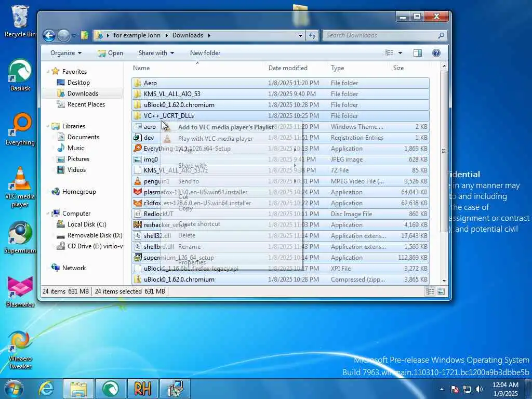The image size is (532, 399).
Task: Open Recycle Bin desktop icon
Action: coord(20,20)
